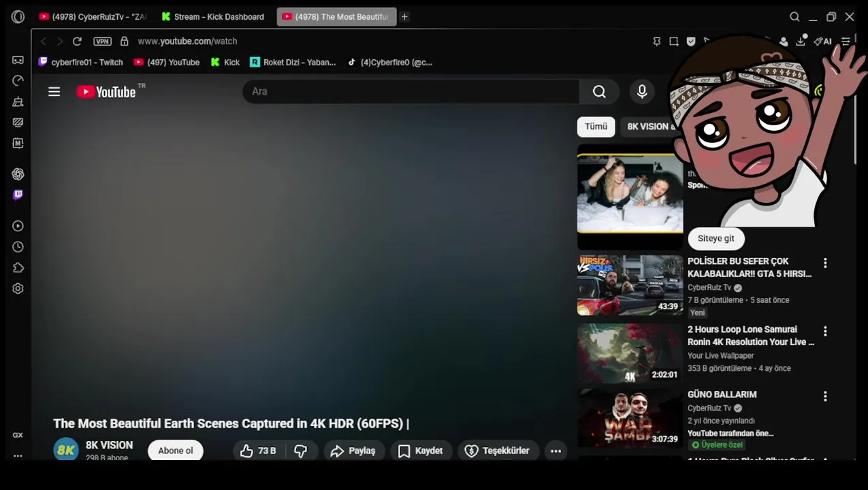Screen dimensions: 868x490
Task: Open the 8K VISION channel name
Action: pyautogui.click(x=109, y=445)
